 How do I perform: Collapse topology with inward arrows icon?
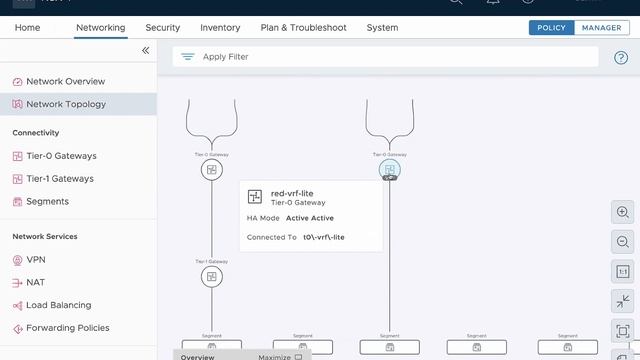pos(622,302)
